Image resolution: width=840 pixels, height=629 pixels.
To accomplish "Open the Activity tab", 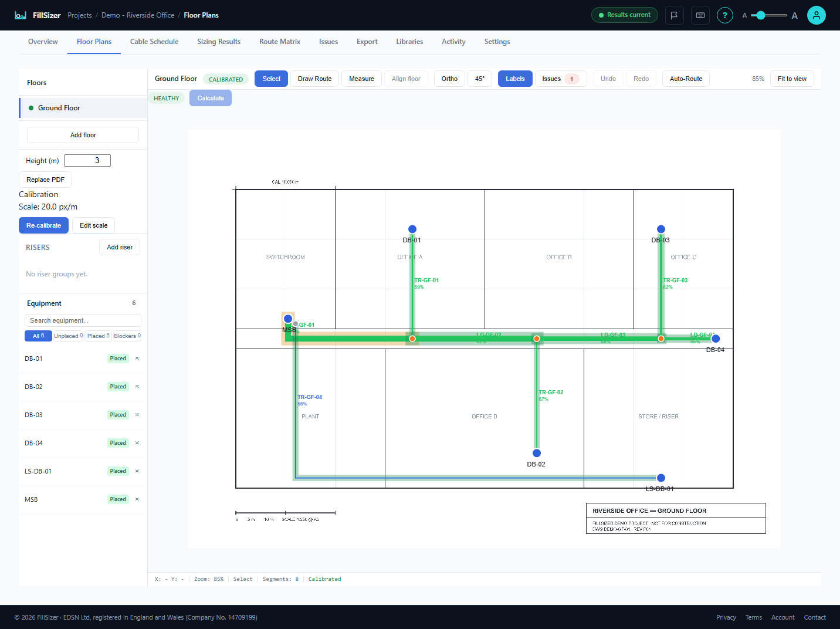I will click(453, 42).
